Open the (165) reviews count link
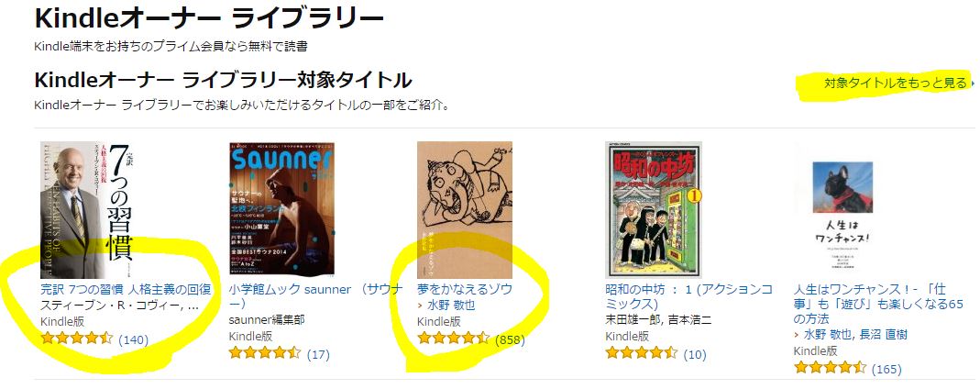Viewport: 980px width, 389px height. tap(886, 369)
